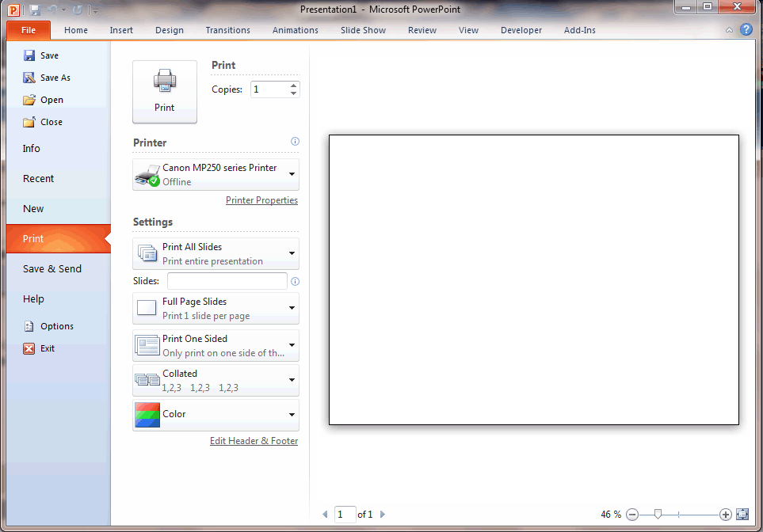Open a file using the Open icon
763x532 pixels.
click(x=29, y=99)
